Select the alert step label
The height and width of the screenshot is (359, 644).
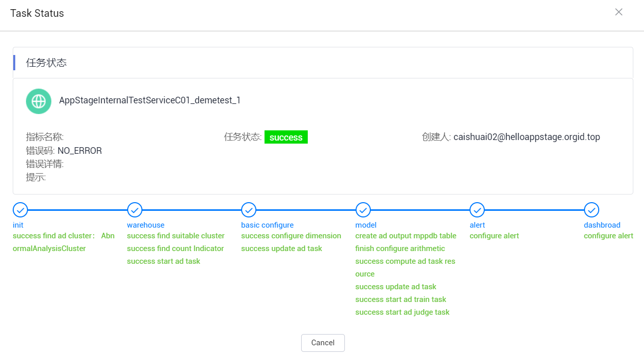477,225
